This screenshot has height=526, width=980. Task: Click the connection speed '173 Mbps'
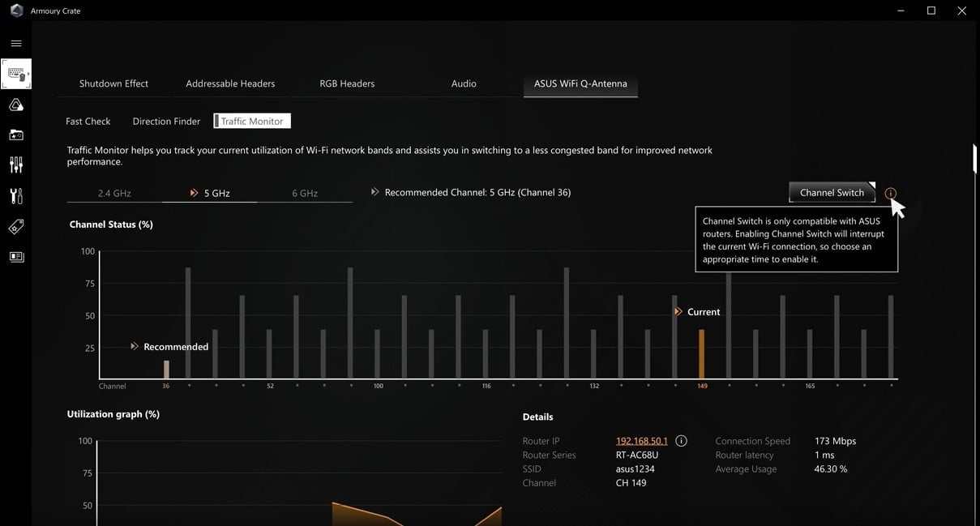[x=836, y=441]
